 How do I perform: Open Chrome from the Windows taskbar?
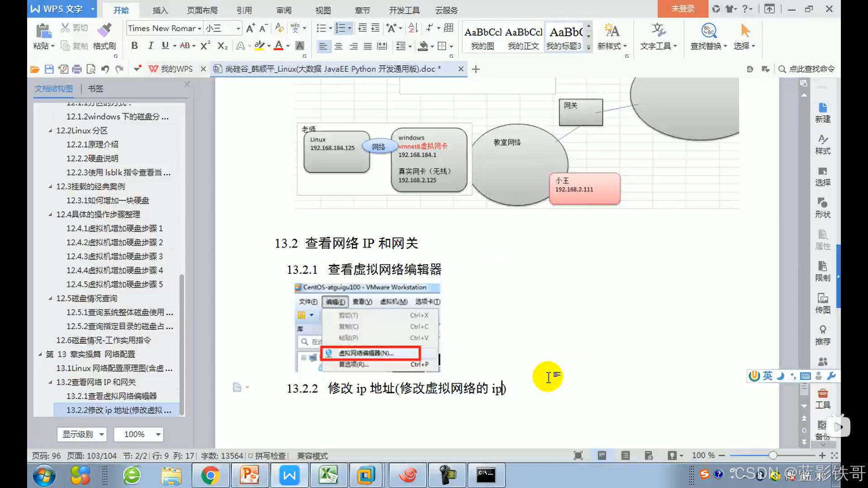(210, 475)
